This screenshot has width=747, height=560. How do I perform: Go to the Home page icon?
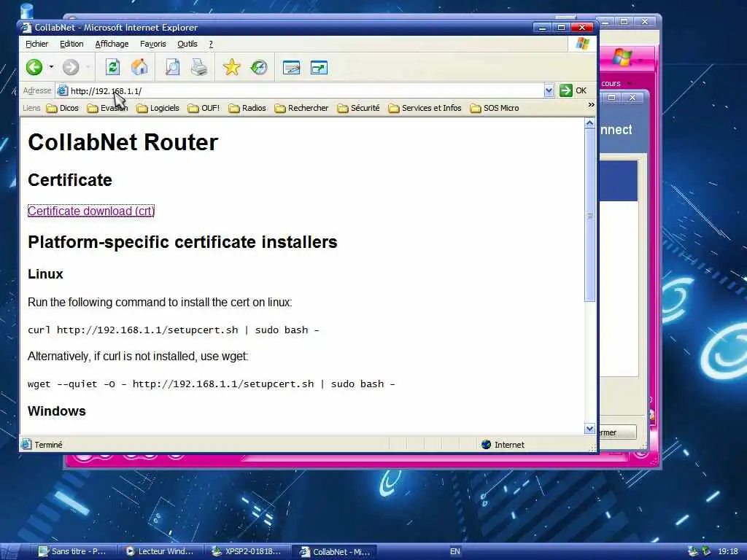pyautogui.click(x=139, y=67)
